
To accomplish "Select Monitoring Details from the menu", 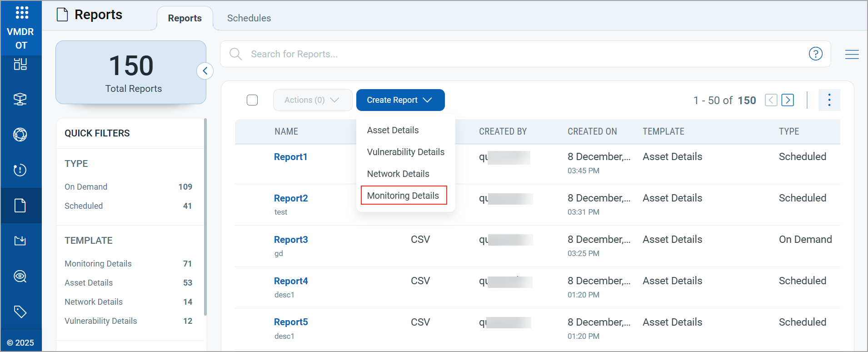I will [403, 196].
